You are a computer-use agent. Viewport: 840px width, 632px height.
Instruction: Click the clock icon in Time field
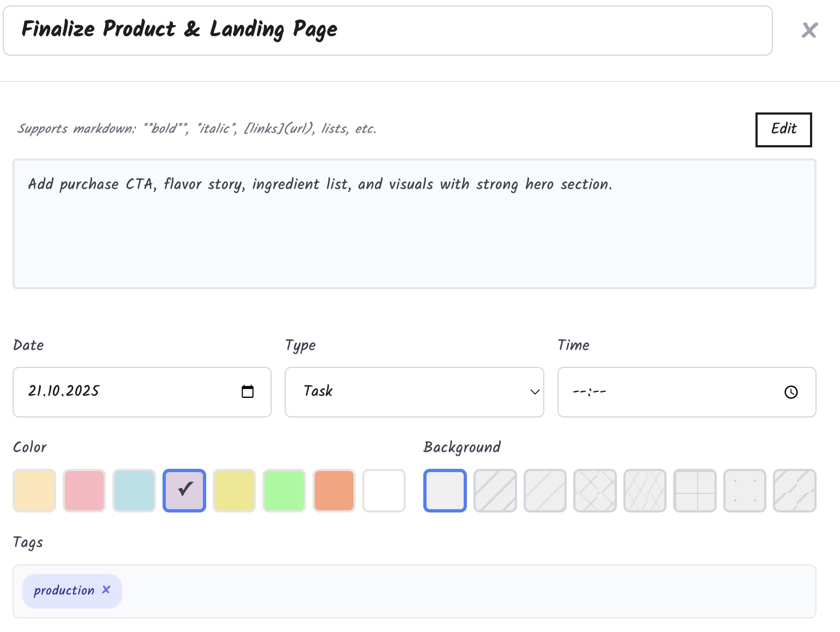(x=791, y=392)
